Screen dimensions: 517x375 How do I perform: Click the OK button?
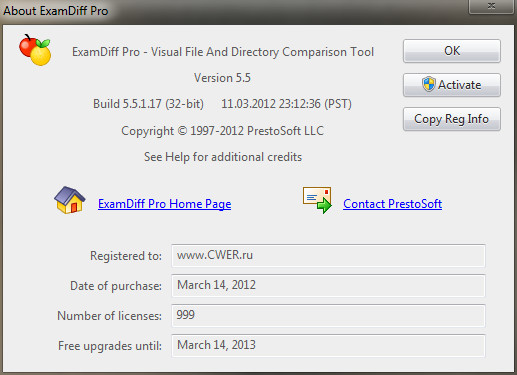(452, 51)
